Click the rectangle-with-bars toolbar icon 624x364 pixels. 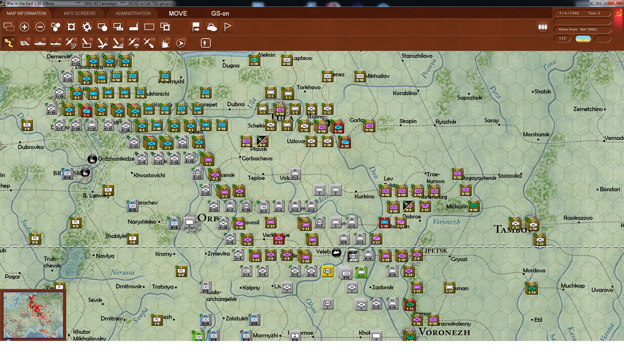118,27
